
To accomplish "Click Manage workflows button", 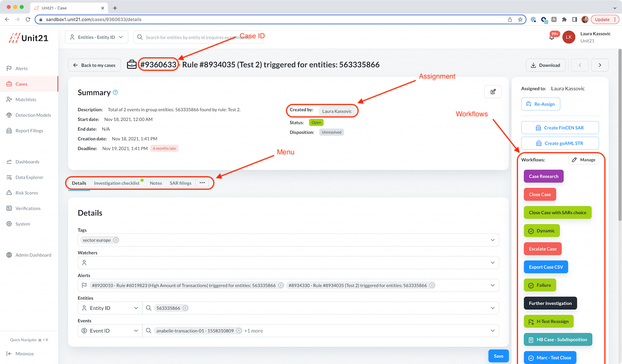I will tap(584, 160).
